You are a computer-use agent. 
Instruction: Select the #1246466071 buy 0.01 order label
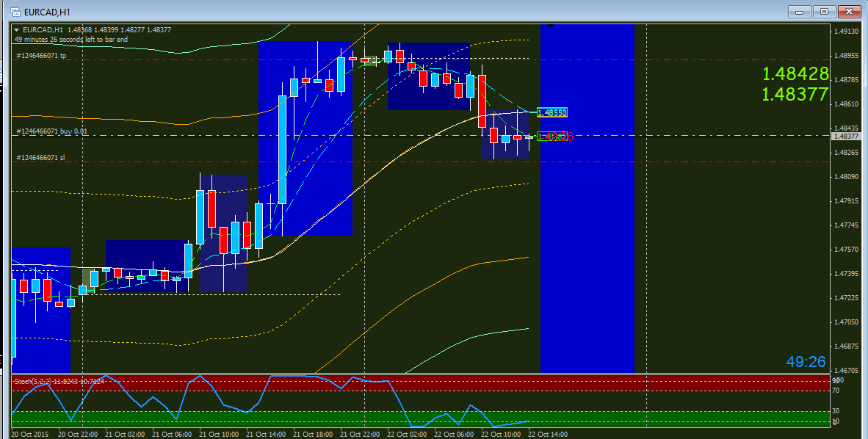click(x=52, y=131)
